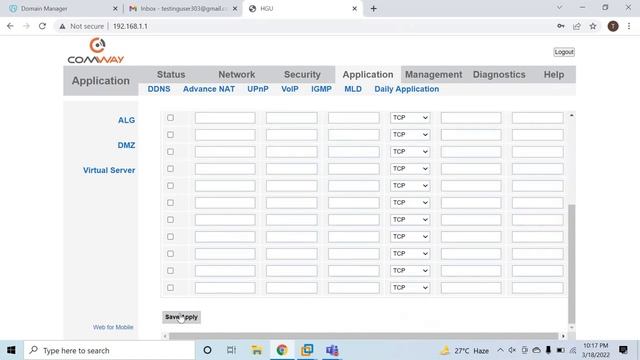
Task: Check the box in the sixth visible row
Action: coord(170,203)
